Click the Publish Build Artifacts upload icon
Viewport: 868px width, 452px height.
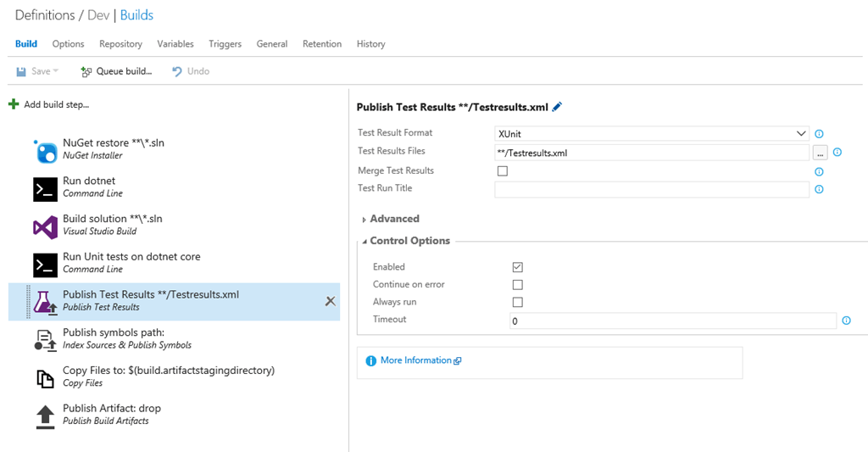(46, 416)
